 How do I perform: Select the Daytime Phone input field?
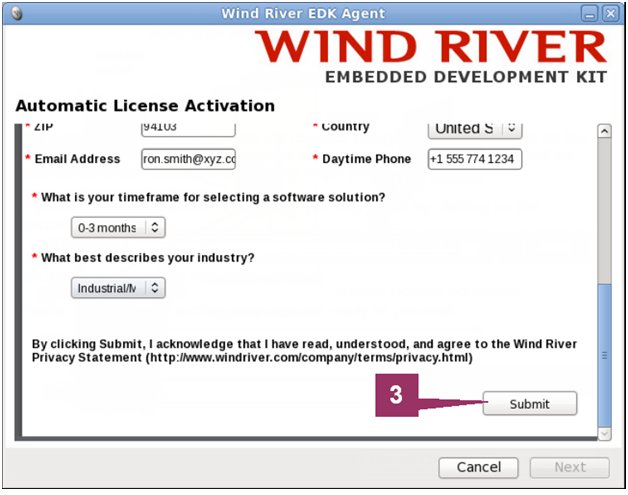click(474, 159)
